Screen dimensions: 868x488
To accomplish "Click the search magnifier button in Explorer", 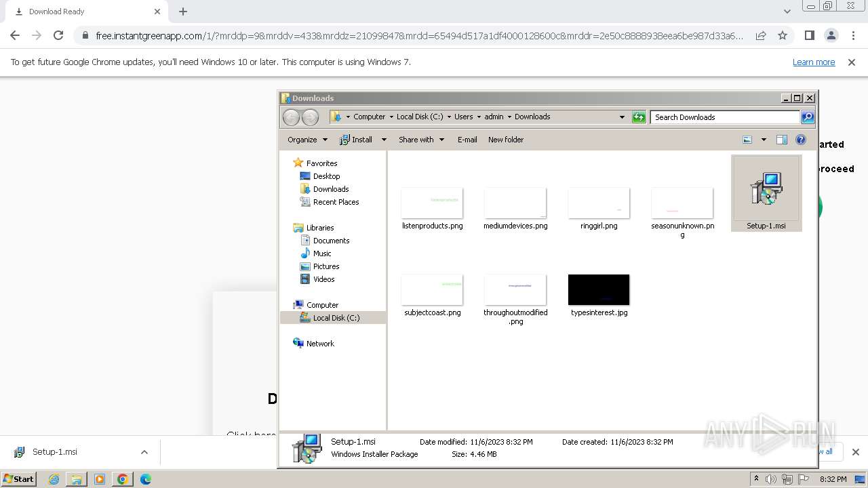I will 808,117.
